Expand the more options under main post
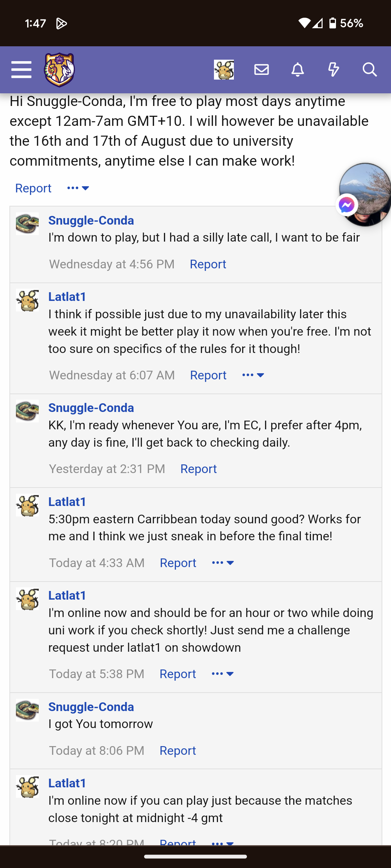This screenshot has height=868, width=391. (x=78, y=188)
